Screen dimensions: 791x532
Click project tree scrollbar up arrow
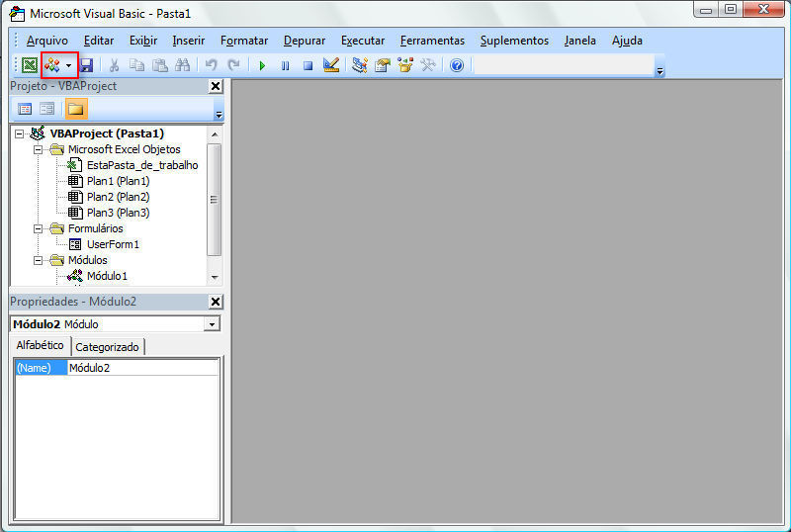pos(215,134)
